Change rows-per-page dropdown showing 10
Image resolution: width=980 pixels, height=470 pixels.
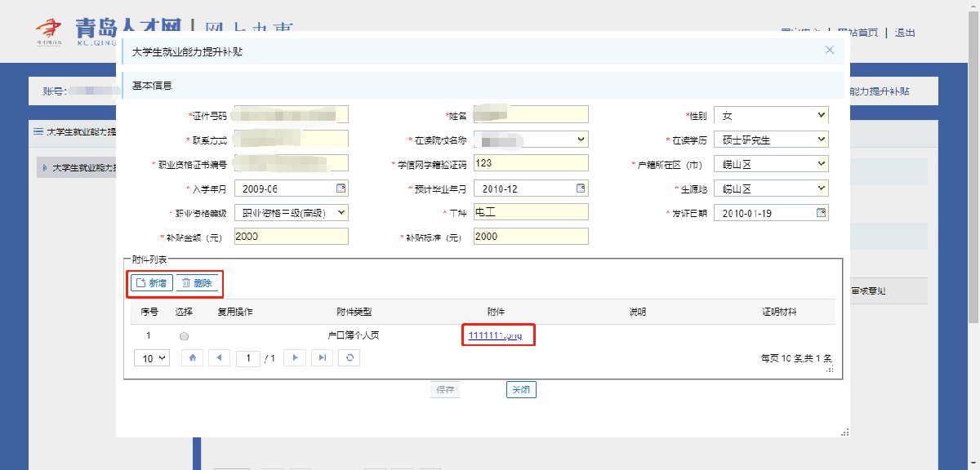click(x=151, y=357)
